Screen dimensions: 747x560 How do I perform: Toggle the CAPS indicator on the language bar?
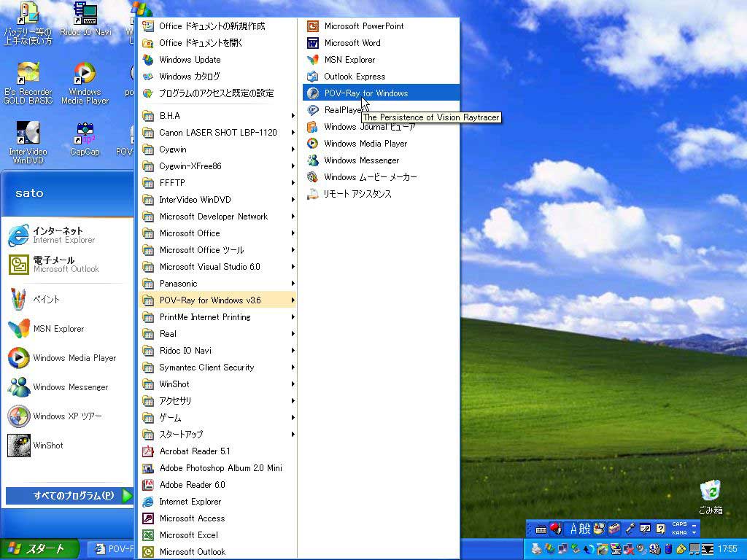tap(679, 524)
